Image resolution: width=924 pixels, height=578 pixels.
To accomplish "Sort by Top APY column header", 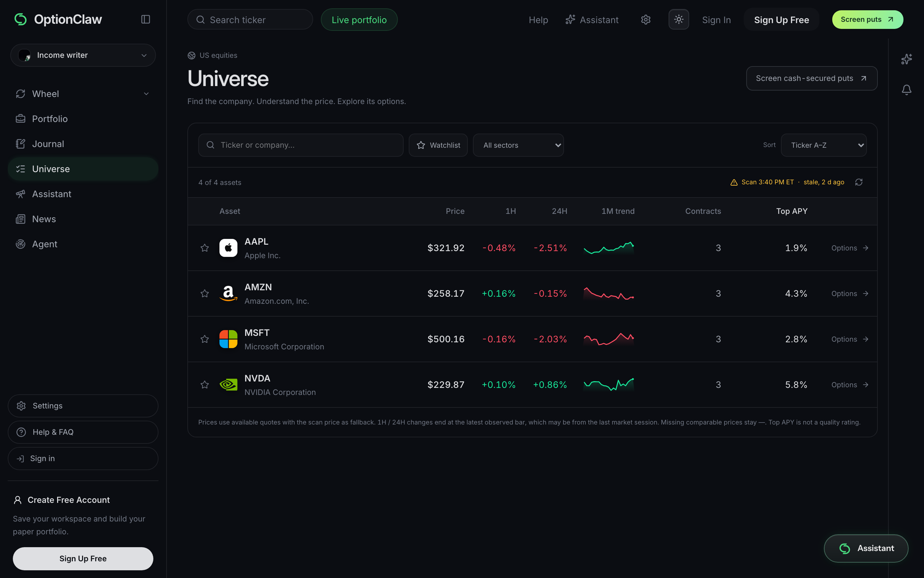I will point(791,211).
